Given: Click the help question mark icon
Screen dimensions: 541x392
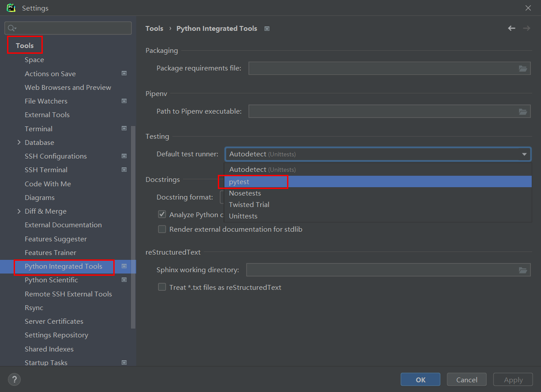Looking at the screenshot, I should [14, 379].
